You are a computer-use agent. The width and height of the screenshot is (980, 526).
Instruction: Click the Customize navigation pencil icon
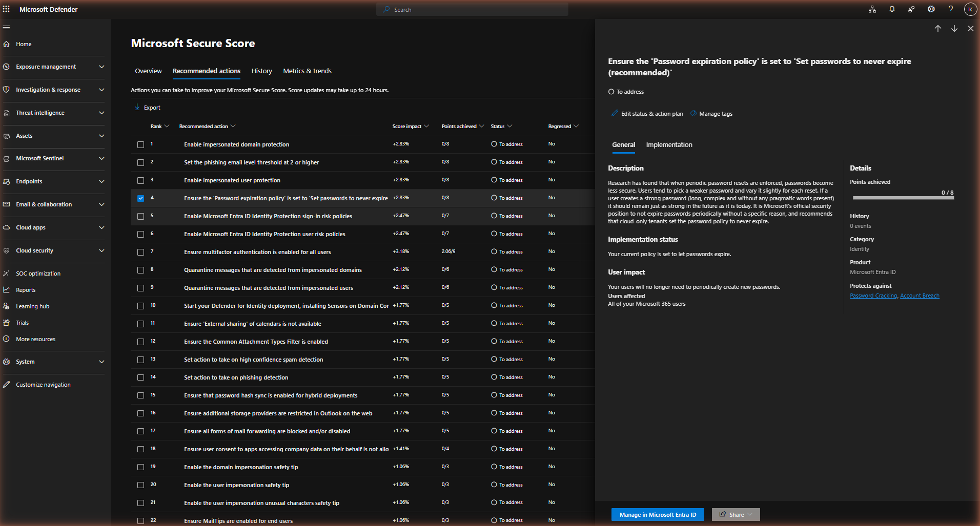click(x=6, y=385)
